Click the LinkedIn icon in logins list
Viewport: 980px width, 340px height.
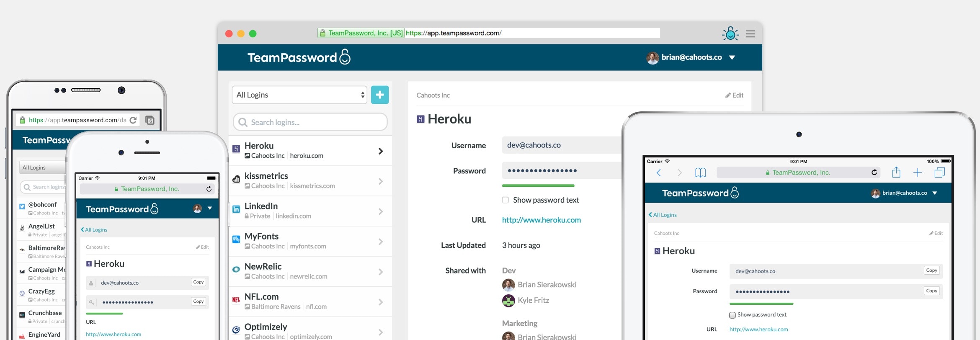pyautogui.click(x=236, y=209)
